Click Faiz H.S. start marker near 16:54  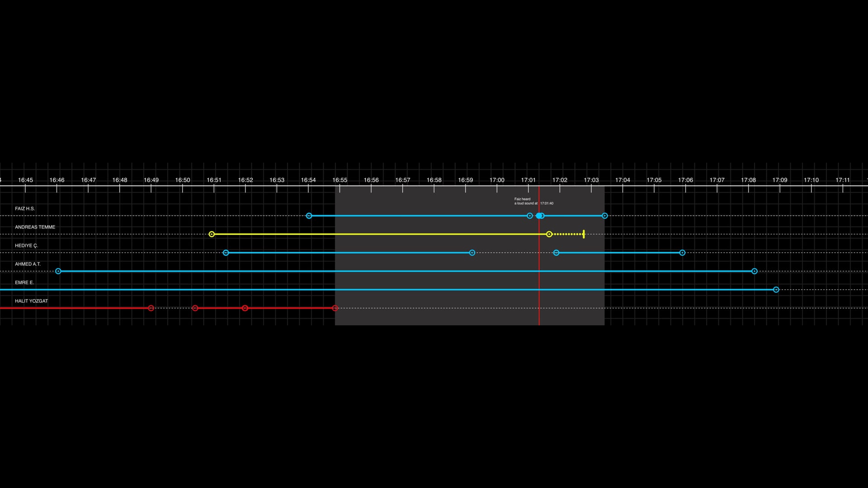point(309,216)
